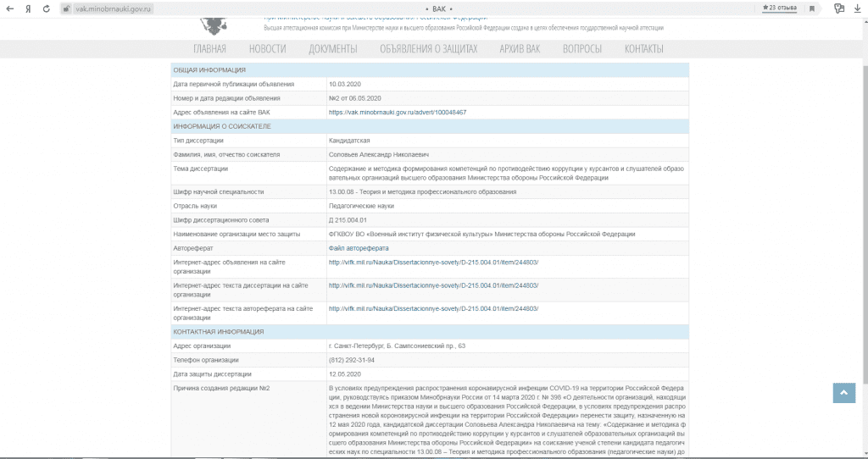Image resolution: width=868 pixels, height=459 pixels.
Task: Open ОБЪЯВЛЕНИЯ О ЗАЩИТАХ menu
Action: tap(428, 49)
